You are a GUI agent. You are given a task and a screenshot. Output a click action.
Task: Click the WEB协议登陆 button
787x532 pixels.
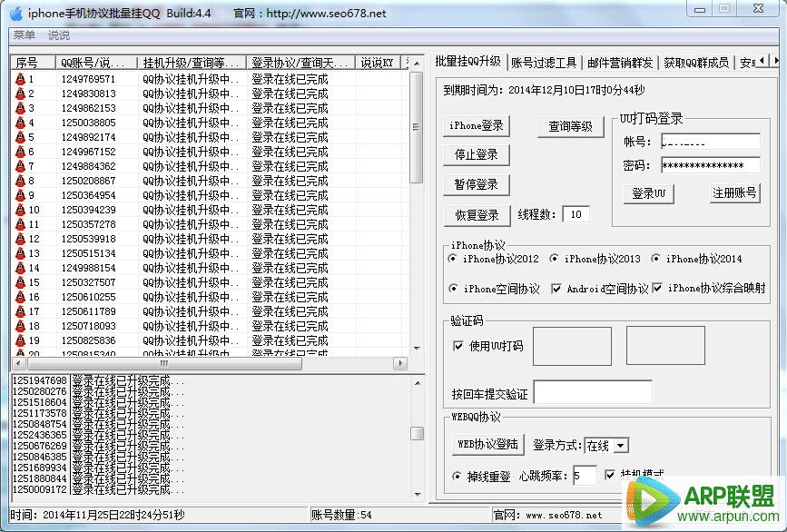coord(487,444)
